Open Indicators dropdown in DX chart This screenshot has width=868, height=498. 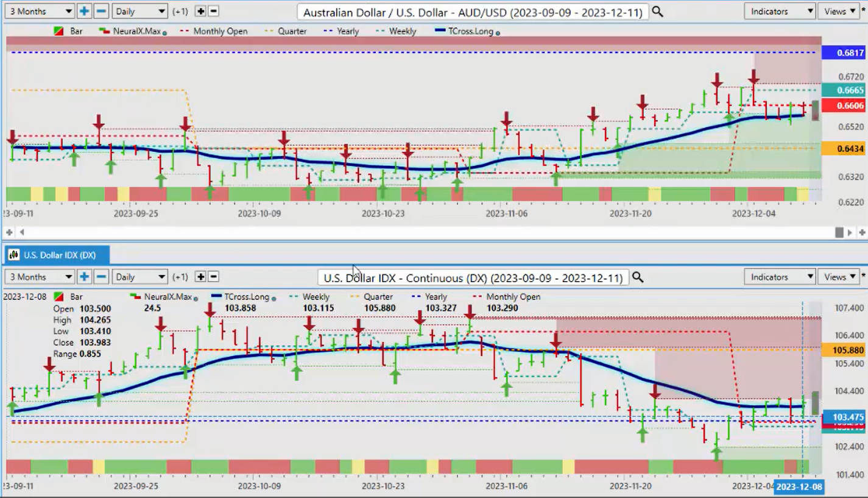(779, 277)
